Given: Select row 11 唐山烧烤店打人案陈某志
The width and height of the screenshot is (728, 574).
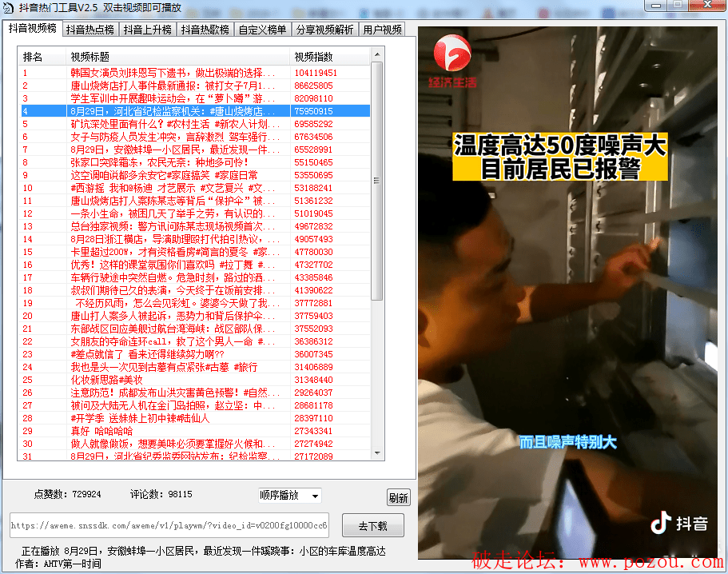Looking at the screenshot, I should pos(196,201).
